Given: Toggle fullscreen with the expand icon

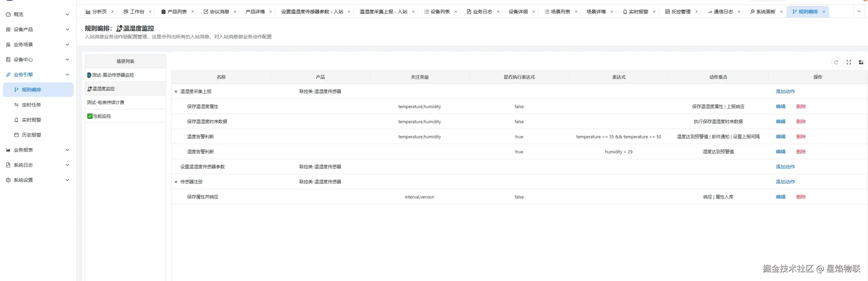Looking at the screenshot, I should click(x=848, y=62).
